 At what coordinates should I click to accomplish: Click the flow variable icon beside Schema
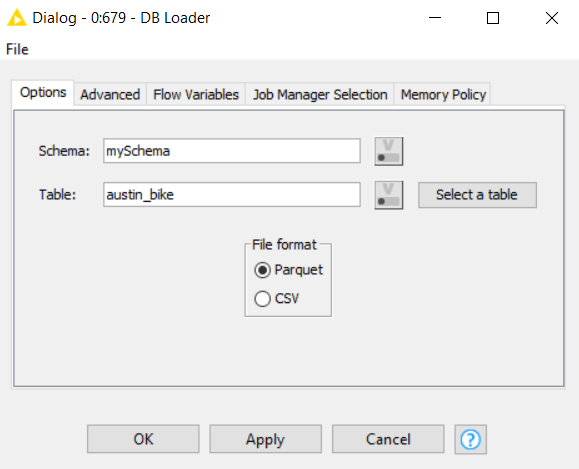click(388, 151)
